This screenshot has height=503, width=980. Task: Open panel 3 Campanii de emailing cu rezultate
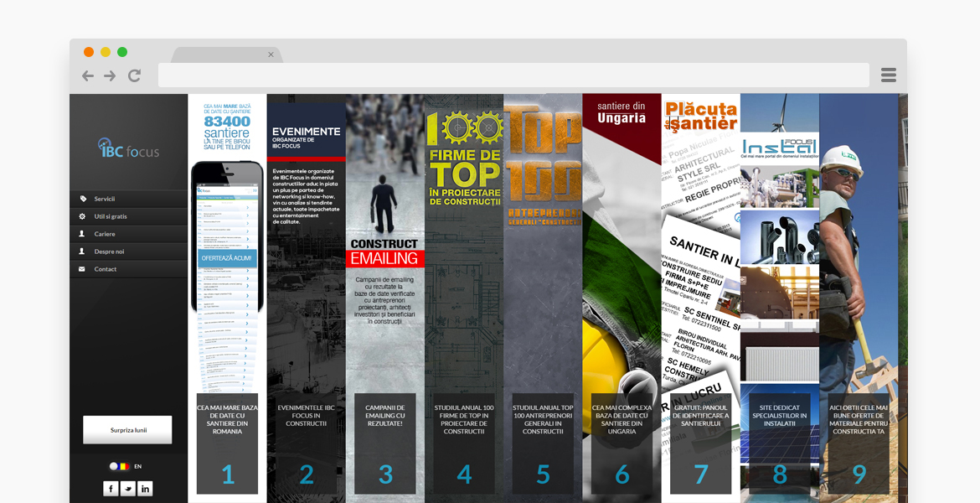tap(384, 443)
